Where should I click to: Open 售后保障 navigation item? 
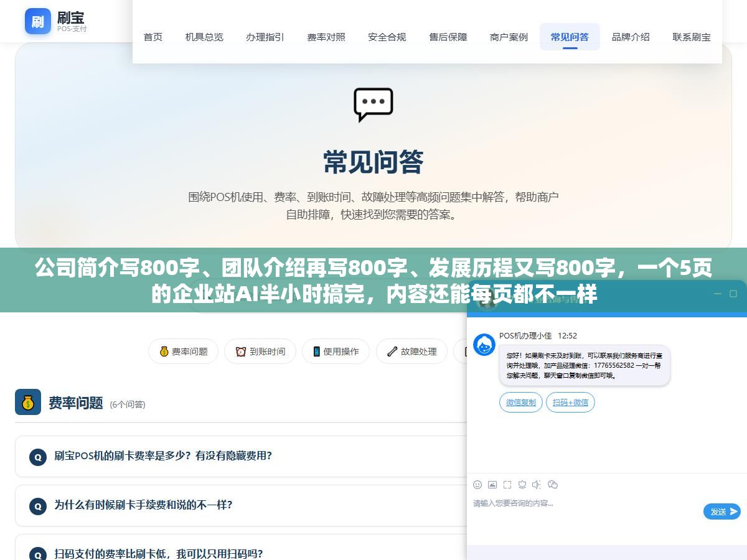448,37
